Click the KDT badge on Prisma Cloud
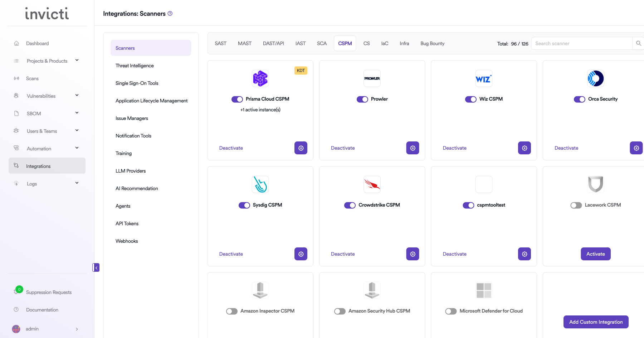Viewport: 644px width, 338px height. (301, 71)
